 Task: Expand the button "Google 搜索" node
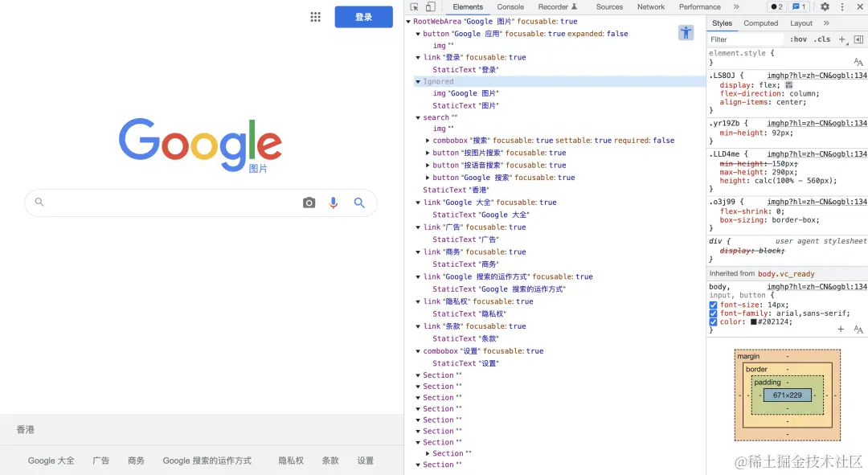pos(428,178)
